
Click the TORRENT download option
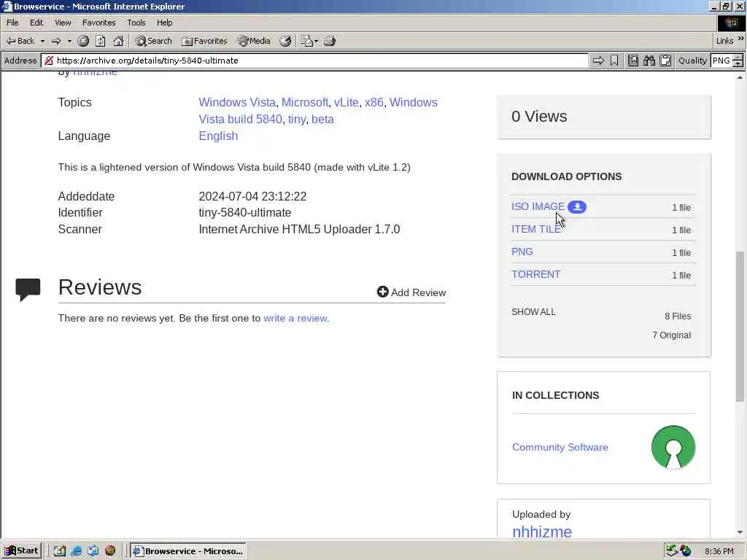(x=536, y=274)
